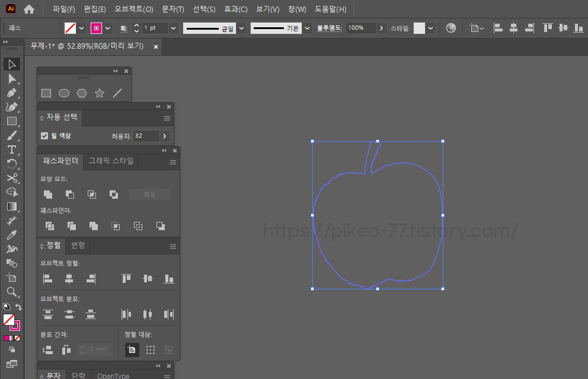Switch to 변형 tab
Image resolution: width=588 pixels, height=379 pixels.
pyautogui.click(x=78, y=246)
